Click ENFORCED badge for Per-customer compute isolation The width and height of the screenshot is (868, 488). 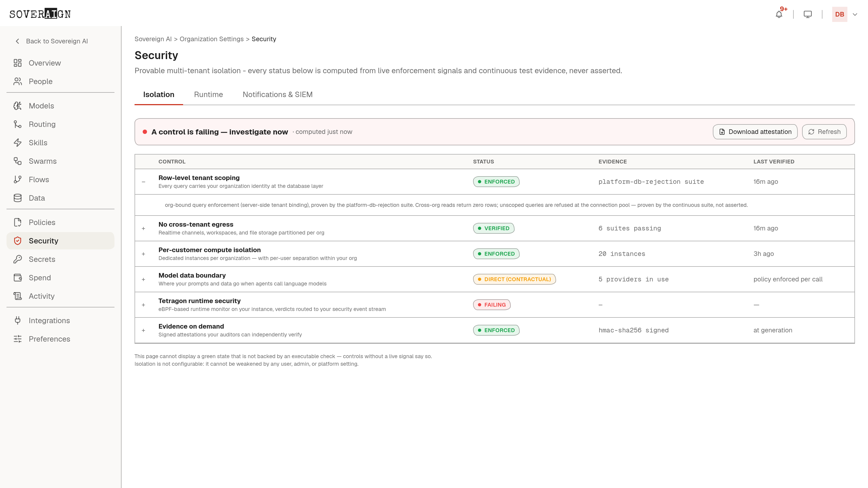click(x=496, y=254)
